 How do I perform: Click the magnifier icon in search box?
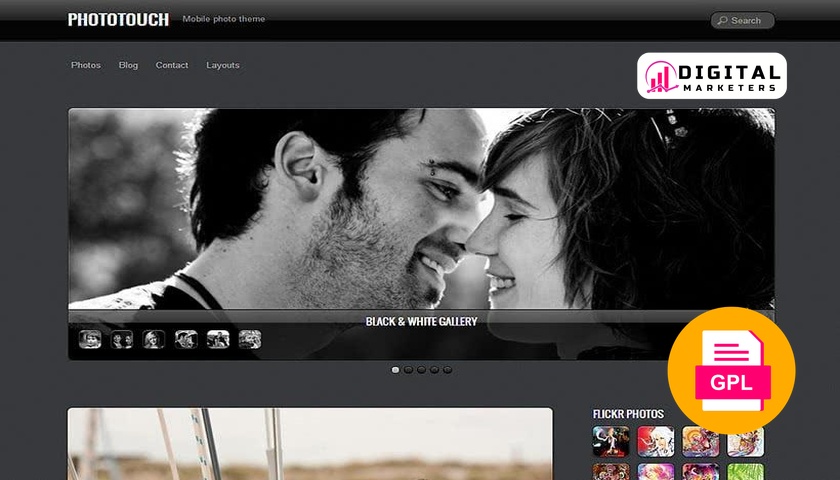[x=722, y=20]
